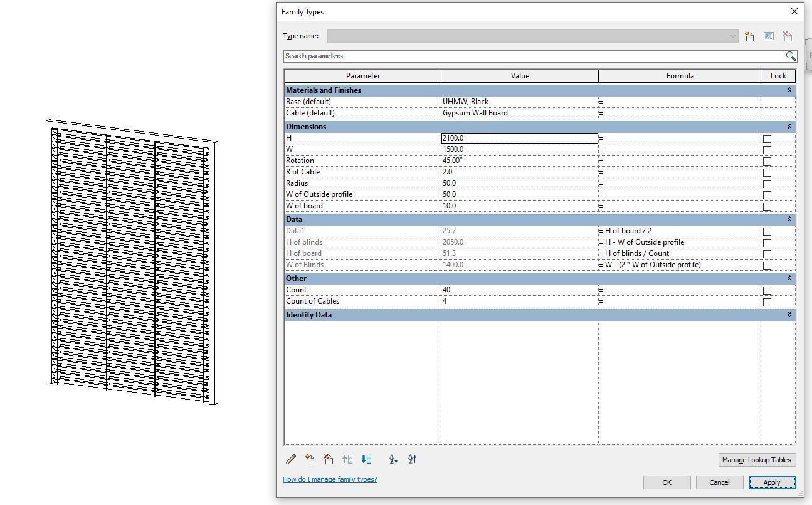
Task: Move the selected parameter up
Action: [347, 459]
